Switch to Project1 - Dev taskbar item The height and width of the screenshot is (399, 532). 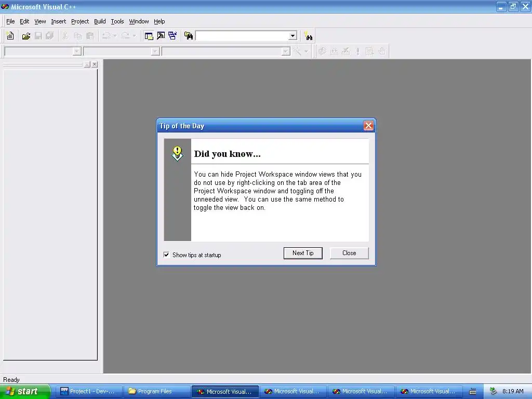click(88, 391)
